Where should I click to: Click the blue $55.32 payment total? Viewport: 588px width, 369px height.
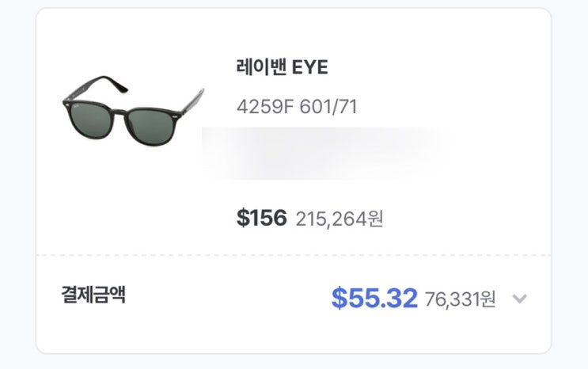(x=374, y=299)
